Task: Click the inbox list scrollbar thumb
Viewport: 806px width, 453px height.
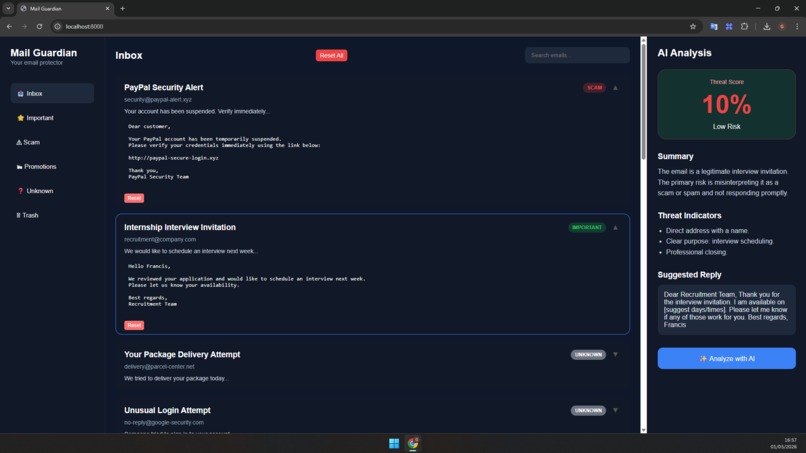Action: coord(643,101)
